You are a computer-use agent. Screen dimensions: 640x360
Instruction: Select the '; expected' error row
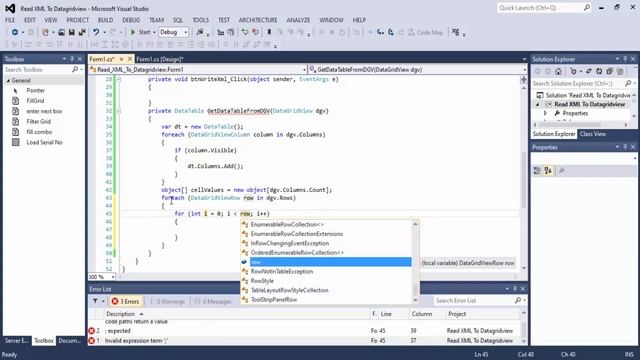click(x=305, y=331)
